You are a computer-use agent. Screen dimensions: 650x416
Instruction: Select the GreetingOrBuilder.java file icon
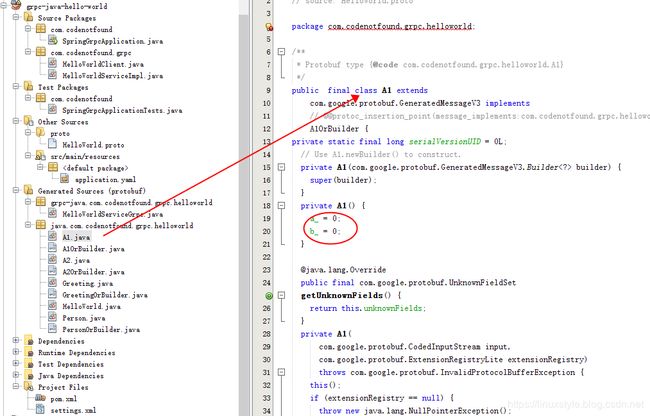click(53, 294)
